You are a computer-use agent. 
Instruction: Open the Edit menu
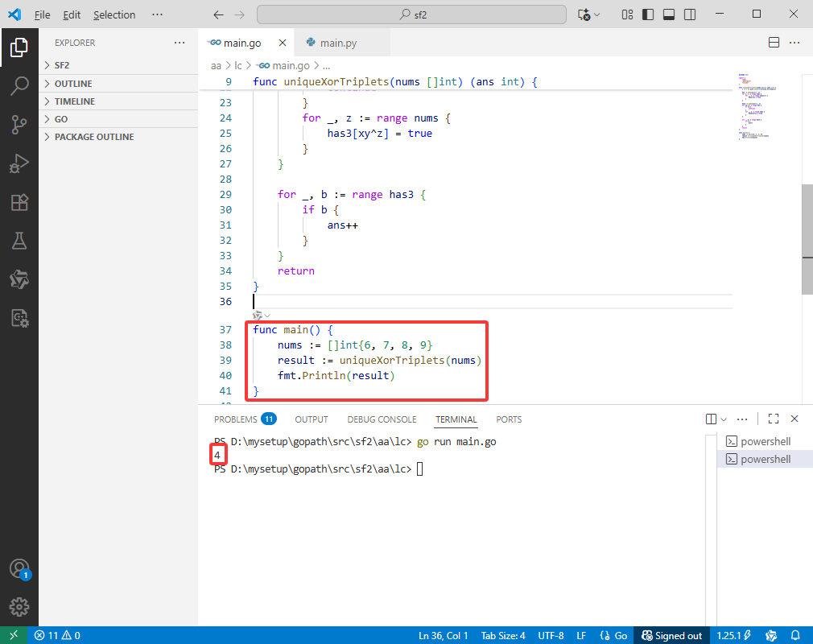click(x=72, y=15)
